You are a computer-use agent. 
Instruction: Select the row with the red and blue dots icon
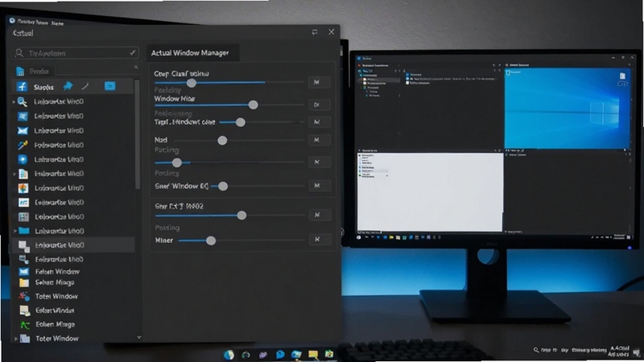point(73,296)
